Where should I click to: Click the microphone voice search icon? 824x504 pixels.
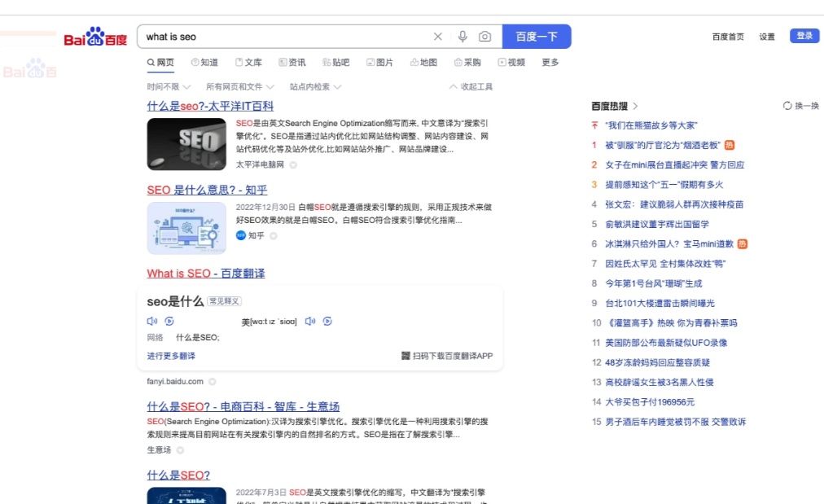click(x=462, y=36)
